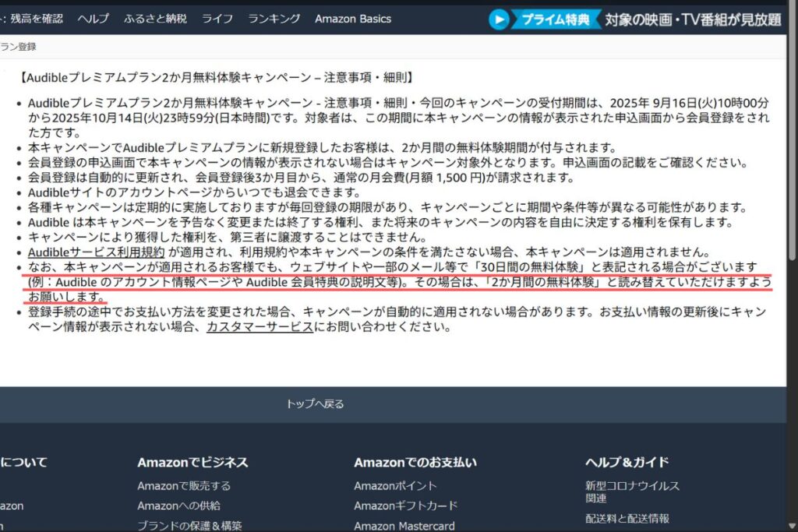Click the Amazonでのお支払い footer heading
Screen dimensions: 798x532
[x=415, y=463]
